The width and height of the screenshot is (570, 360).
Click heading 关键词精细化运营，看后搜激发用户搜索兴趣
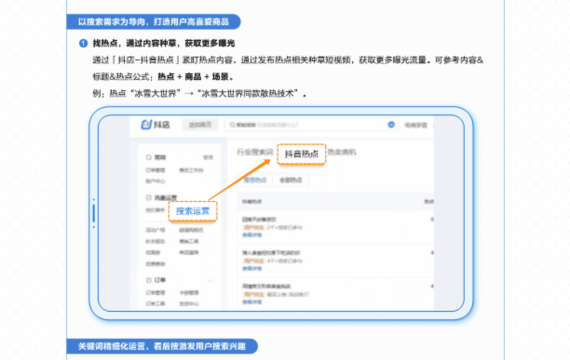click(x=162, y=346)
